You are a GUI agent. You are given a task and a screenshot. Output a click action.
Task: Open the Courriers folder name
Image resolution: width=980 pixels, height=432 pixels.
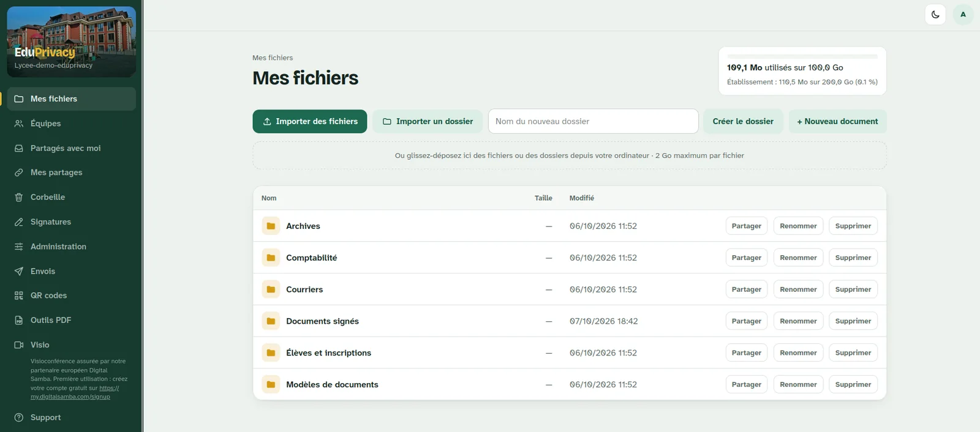(x=304, y=289)
